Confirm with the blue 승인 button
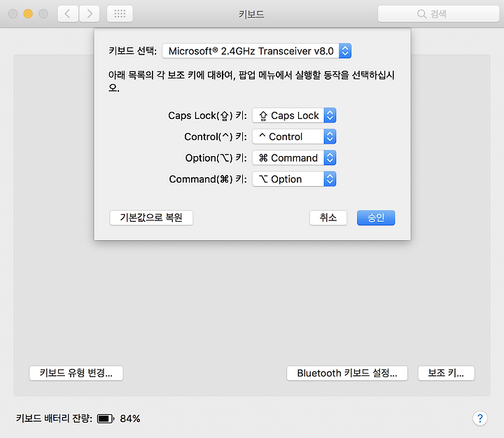This screenshot has height=438, width=504. 376,218
